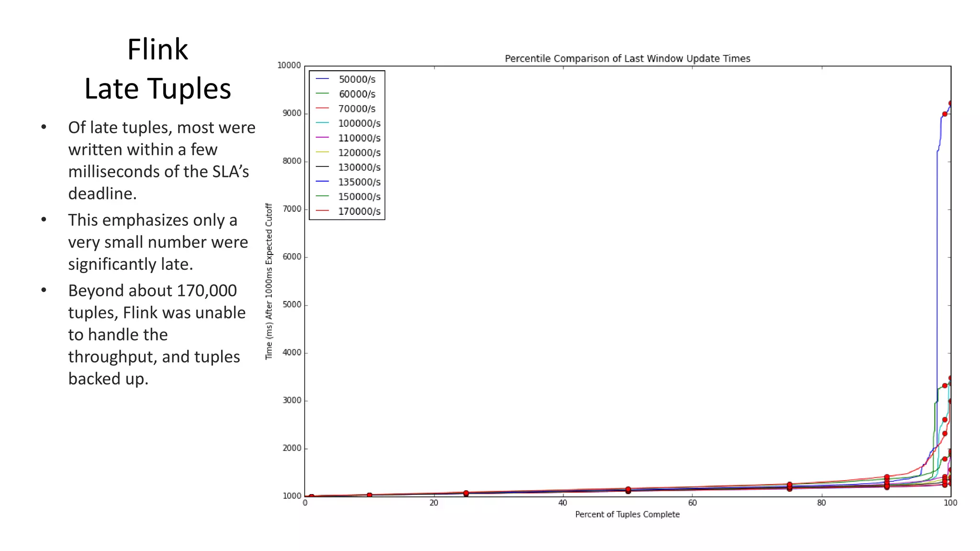980x551 pixels.
Task: Click the x-axis tick value 100
Action: [x=950, y=503]
